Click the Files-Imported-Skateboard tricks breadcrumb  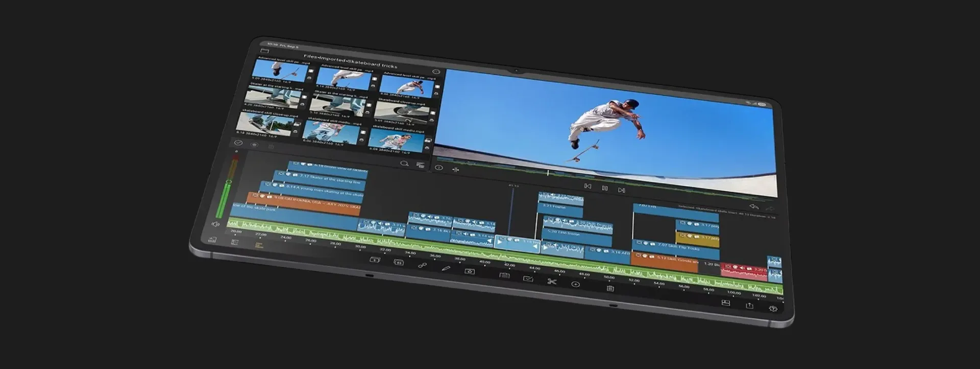350,61
